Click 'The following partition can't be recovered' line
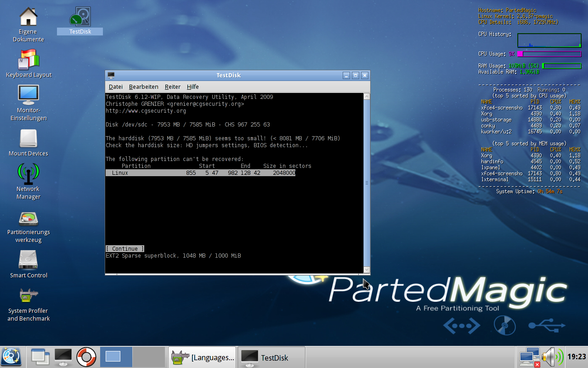This screenshot has width=588, height=368. pyautogui.click(x=175, y=159)
